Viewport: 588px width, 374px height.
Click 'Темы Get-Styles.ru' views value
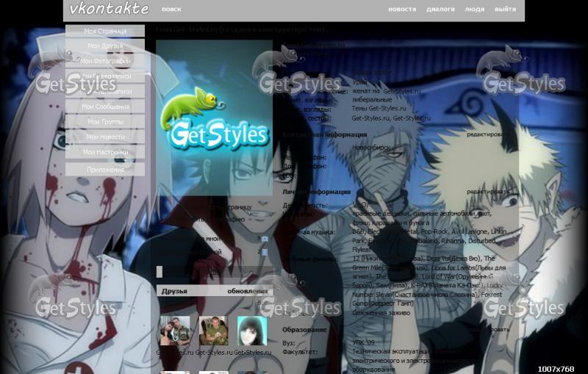[x=379, y=108]
